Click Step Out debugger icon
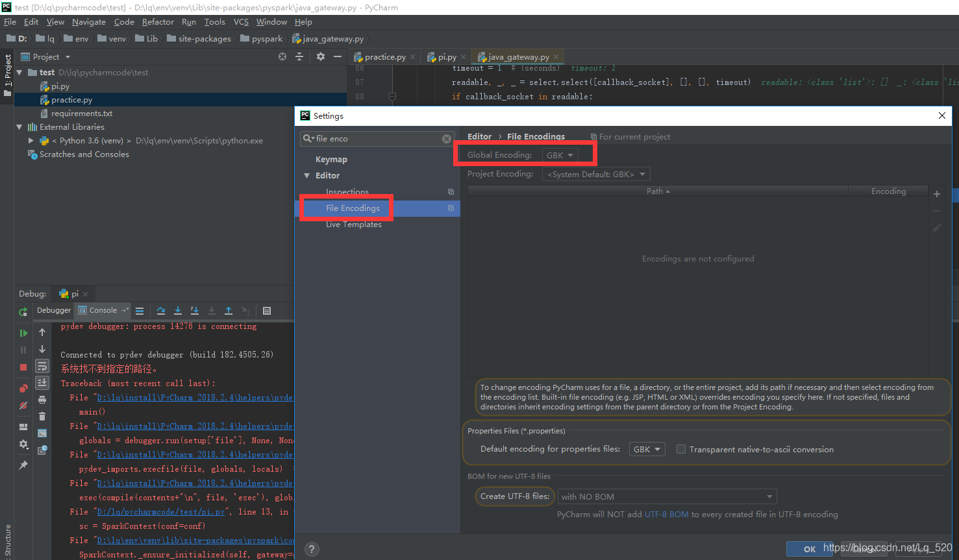Image resolution: width=959 pixels, height=560 pixels. [229, 311]
